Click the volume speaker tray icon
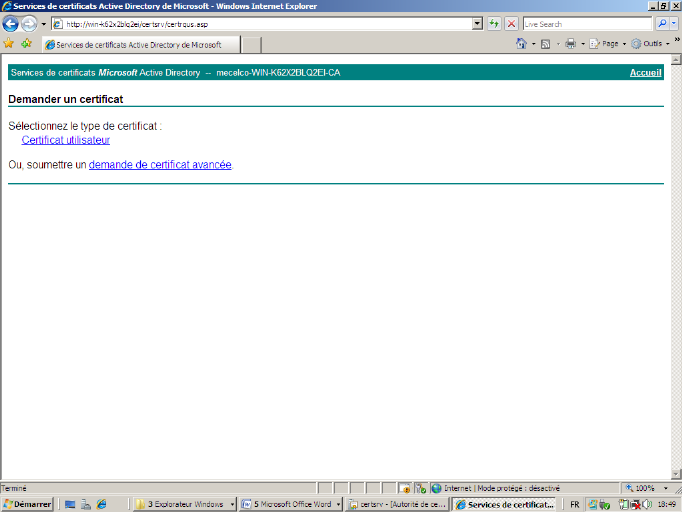The width and height of the screenshot is (682, 512). (x=648, y=504)
